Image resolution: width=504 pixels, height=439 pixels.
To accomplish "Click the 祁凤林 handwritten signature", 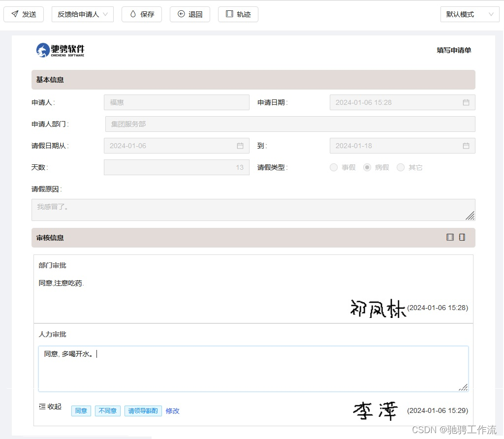I will pyautogui.click(x=378, y=309).
